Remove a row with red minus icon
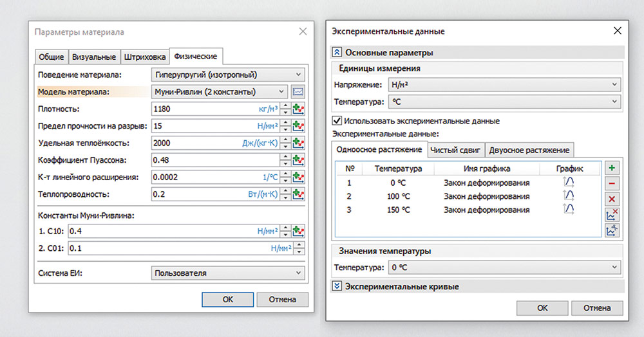Image resolution: width=644 pixels, height=337 pixels. point(612,183)
